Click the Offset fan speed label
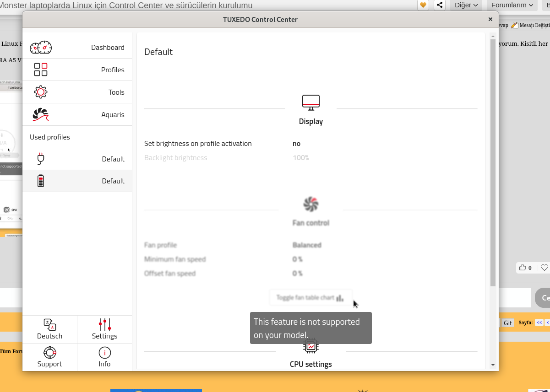550x392 pixels. click(170, 273)
